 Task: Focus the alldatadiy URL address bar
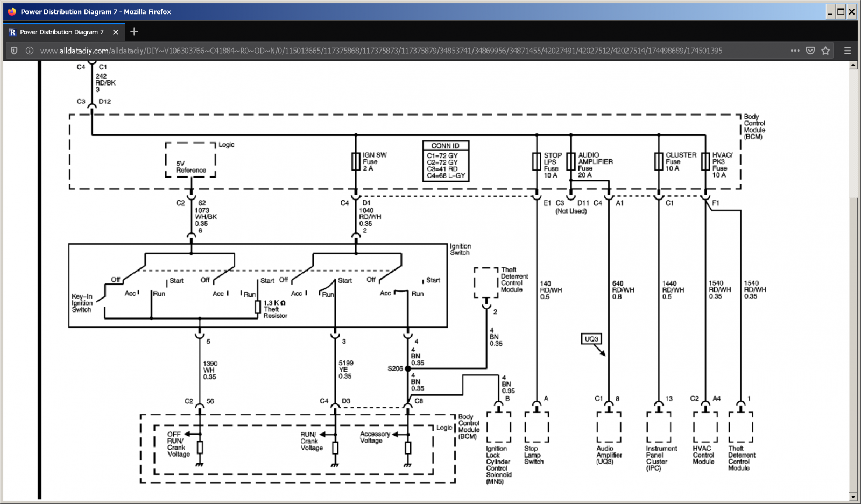(381, 51)
